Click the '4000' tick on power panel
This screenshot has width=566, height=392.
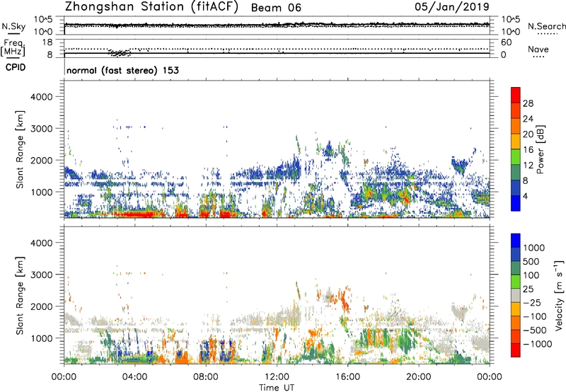(x=42, y=97)
